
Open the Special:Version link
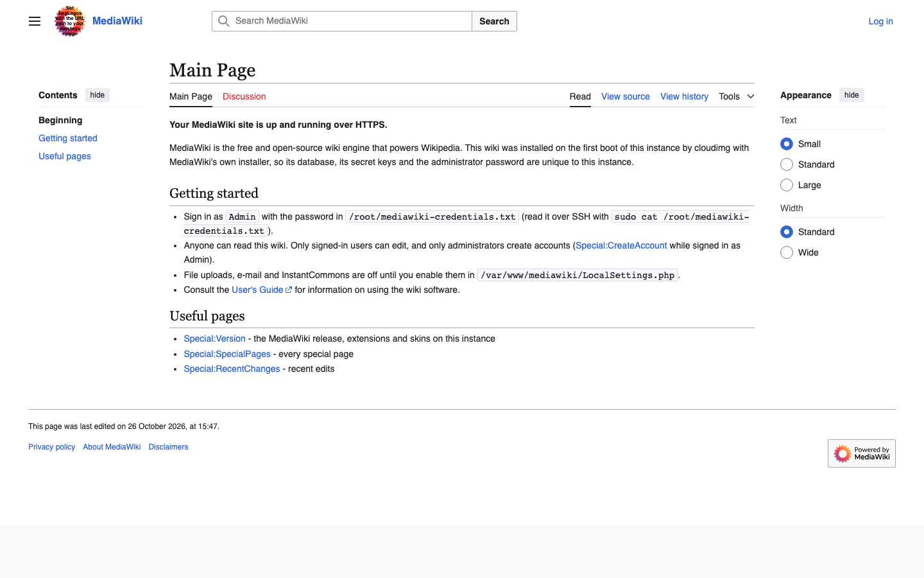click(x=214, y=338)
